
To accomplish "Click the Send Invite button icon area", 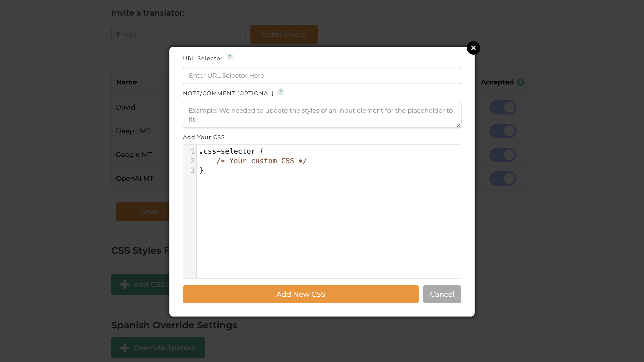I will [284, 34].
